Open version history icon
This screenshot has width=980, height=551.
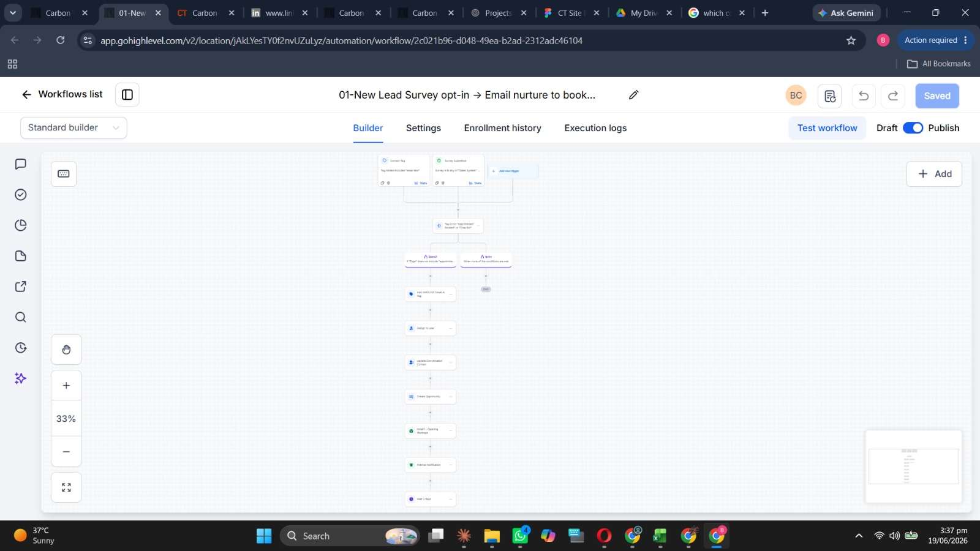tap(829, 96)
